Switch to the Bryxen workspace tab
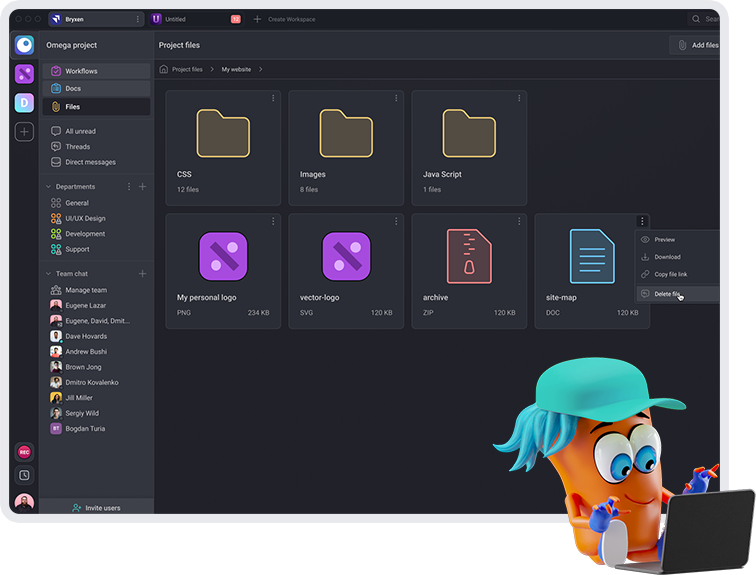Screen dimensions: 756x575 (x=96, y=19)
